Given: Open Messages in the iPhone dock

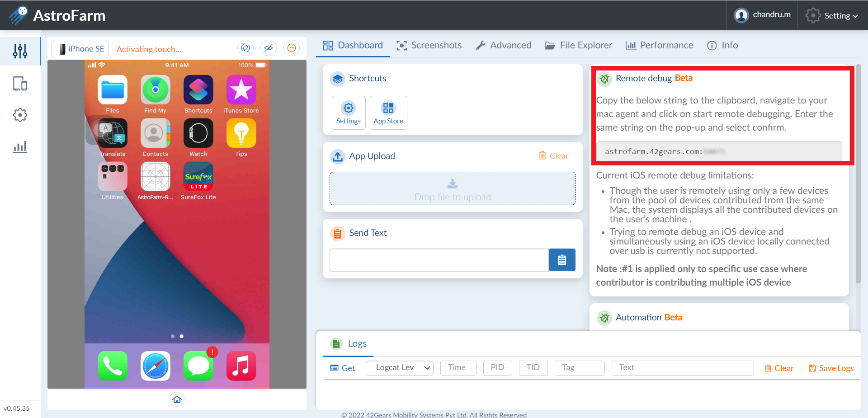Looking at the screenshot, I should (x=198, y=366).
